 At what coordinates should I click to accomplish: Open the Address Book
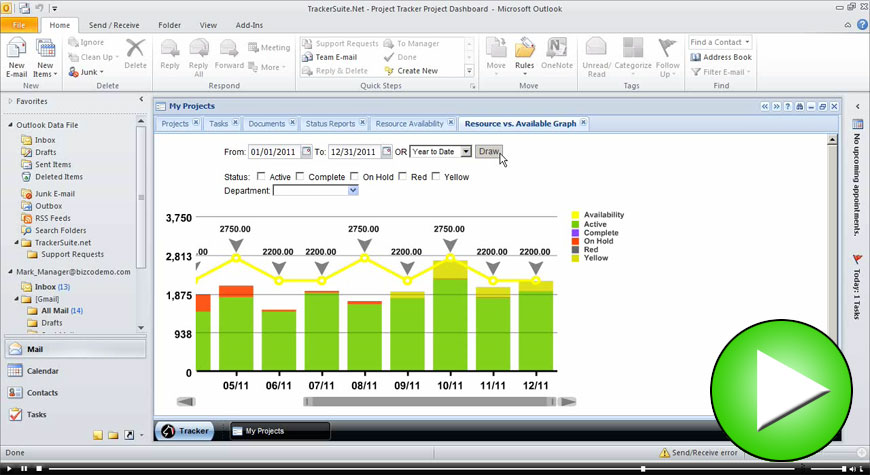721,57
